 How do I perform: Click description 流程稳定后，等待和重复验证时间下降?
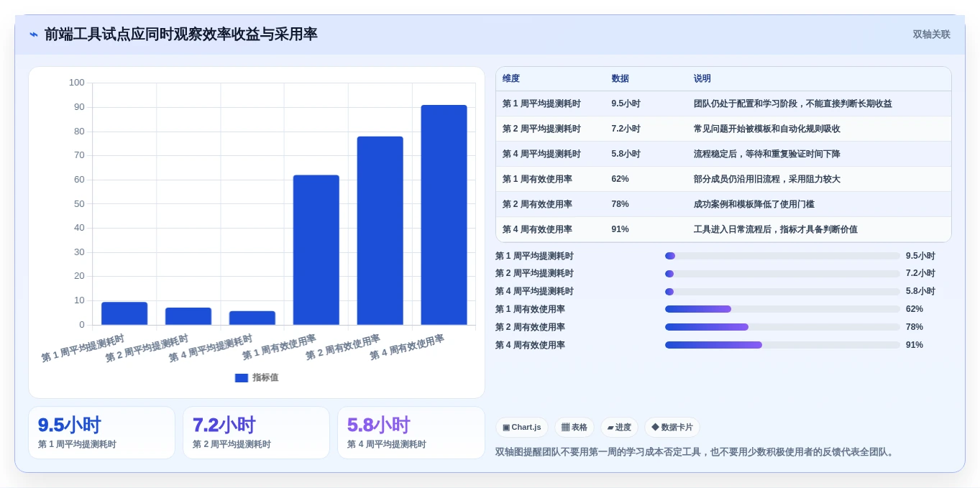[766, 154]
